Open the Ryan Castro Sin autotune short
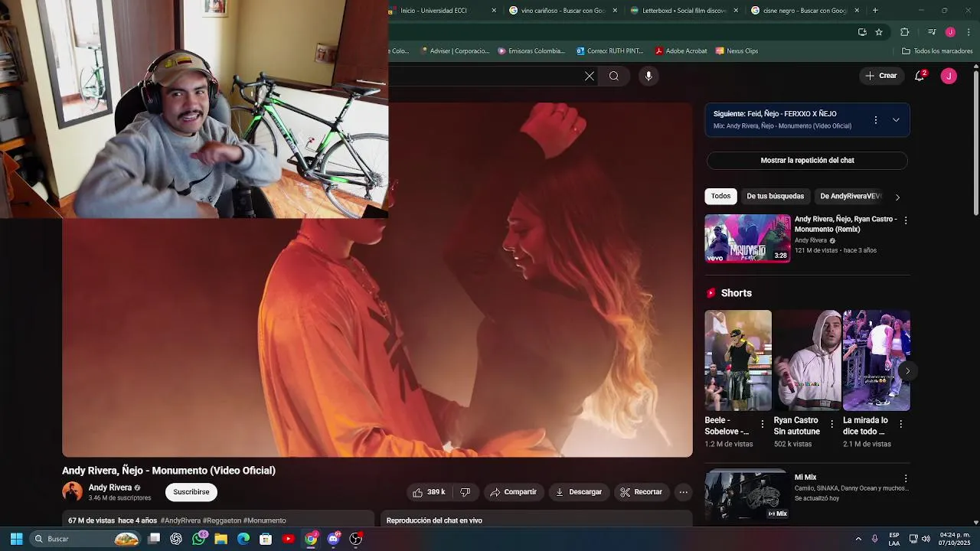980x551 pixels. (807, 360)
